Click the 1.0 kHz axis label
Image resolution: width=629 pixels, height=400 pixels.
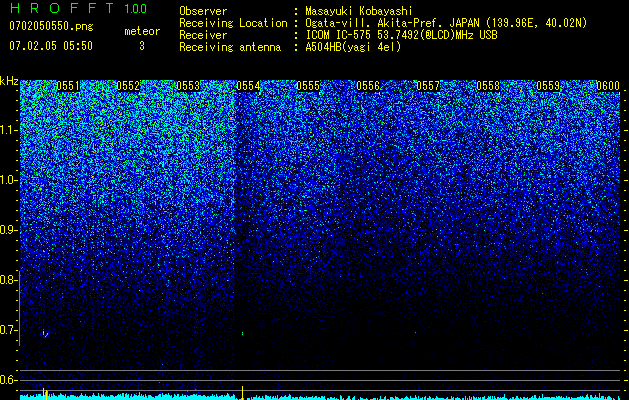coord(9,180)
